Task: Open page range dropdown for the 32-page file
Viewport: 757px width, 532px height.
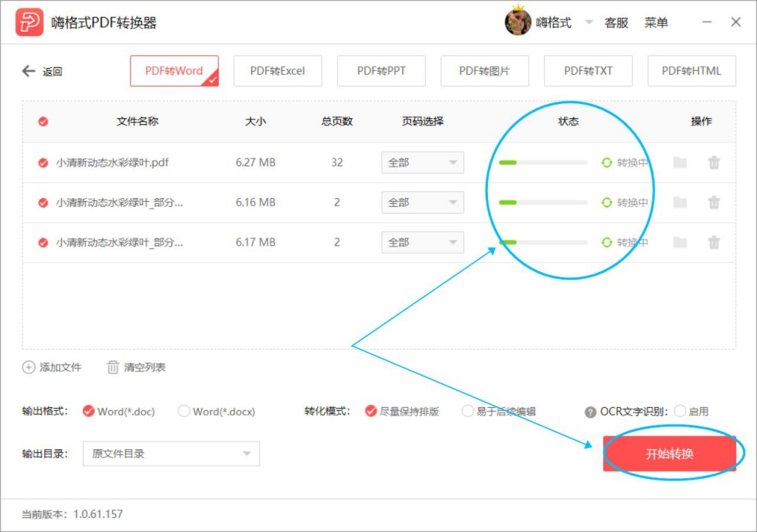Action: (x=422, y=163)
